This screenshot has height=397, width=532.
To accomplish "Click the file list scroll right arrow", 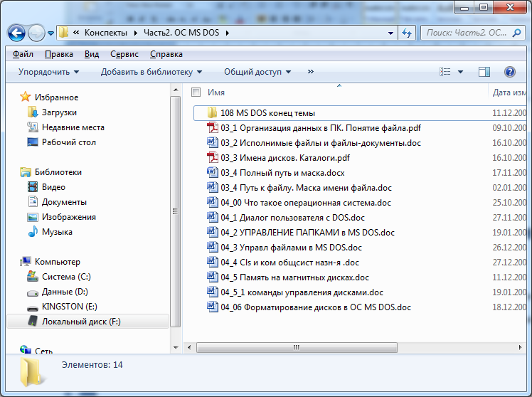I will 520,347.
